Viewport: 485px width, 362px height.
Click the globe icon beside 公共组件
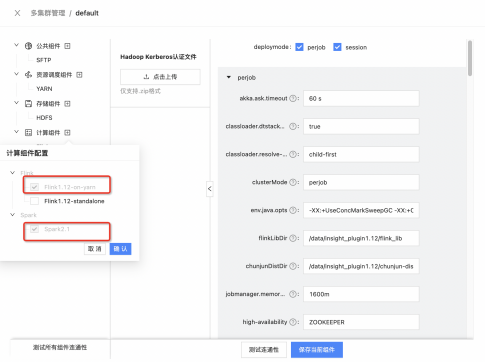28,46
